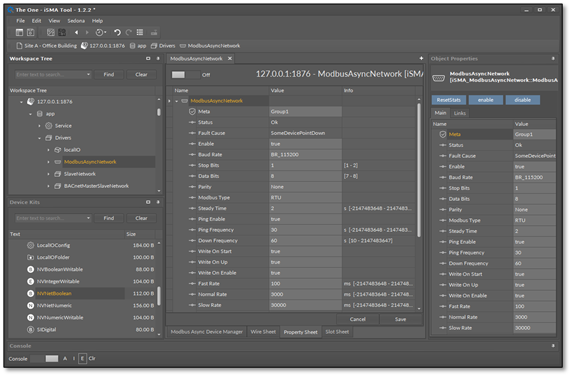Toggle the E console filter button
The image size is (571, 376).
click(82, 359)
